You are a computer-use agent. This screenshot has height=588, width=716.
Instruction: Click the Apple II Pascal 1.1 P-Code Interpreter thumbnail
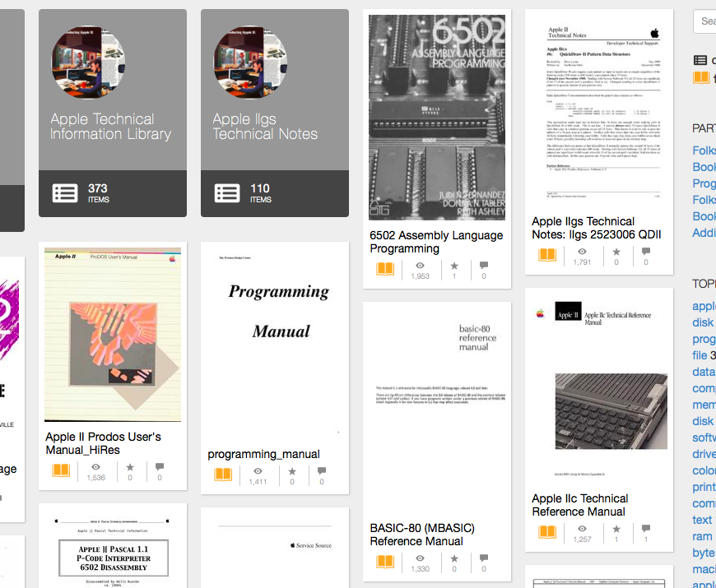pos(113,549)
